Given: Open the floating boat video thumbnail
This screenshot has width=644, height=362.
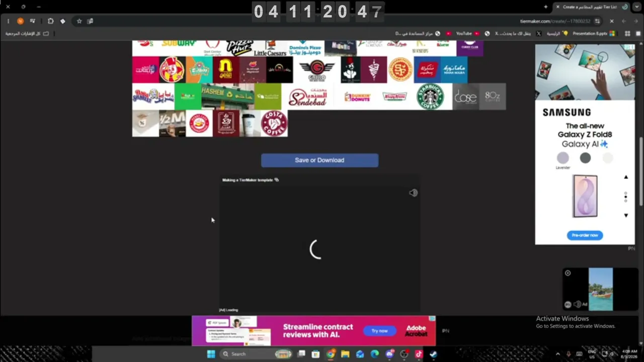Looking at the screenshot, I should [601, 289].
